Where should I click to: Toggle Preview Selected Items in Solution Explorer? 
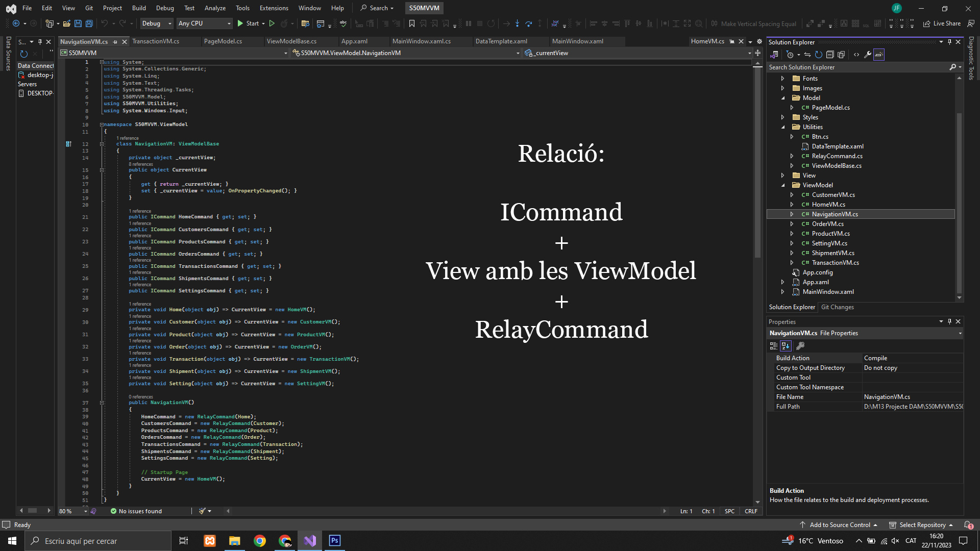879,55
